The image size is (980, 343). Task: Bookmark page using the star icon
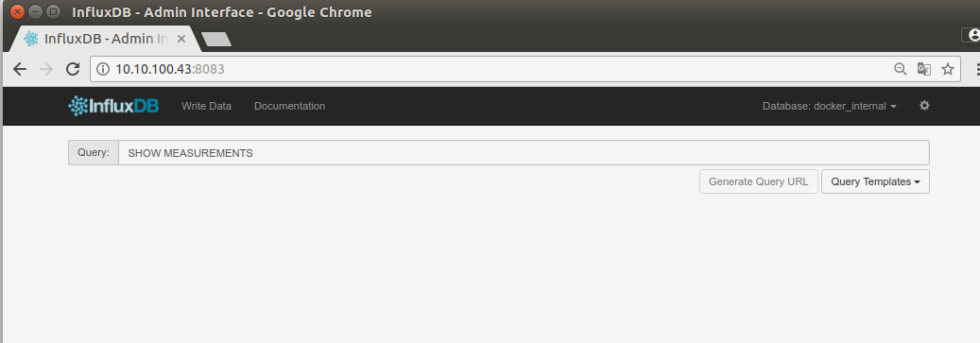tap(948, 69)
